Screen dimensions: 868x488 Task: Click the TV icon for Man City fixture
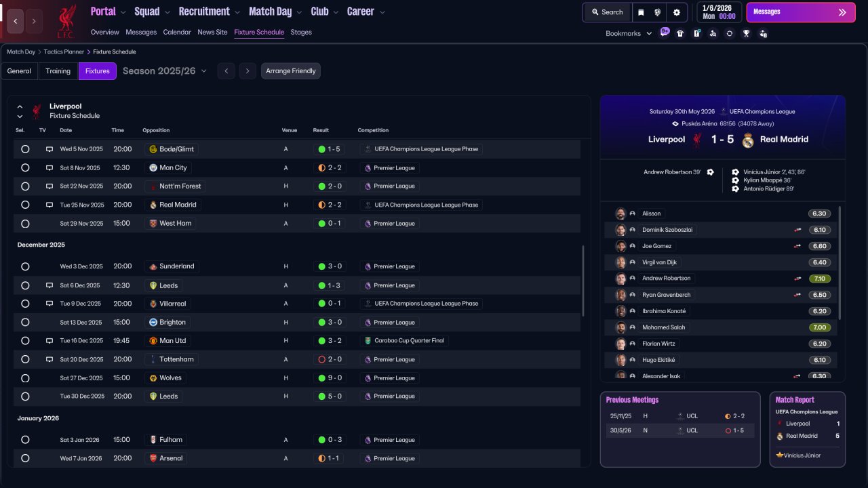(50, 167)
